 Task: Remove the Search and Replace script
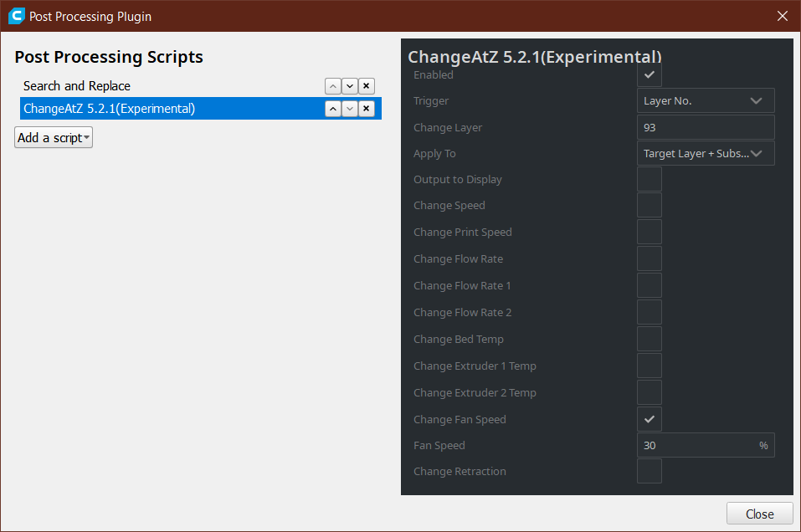tap(367, 86)
